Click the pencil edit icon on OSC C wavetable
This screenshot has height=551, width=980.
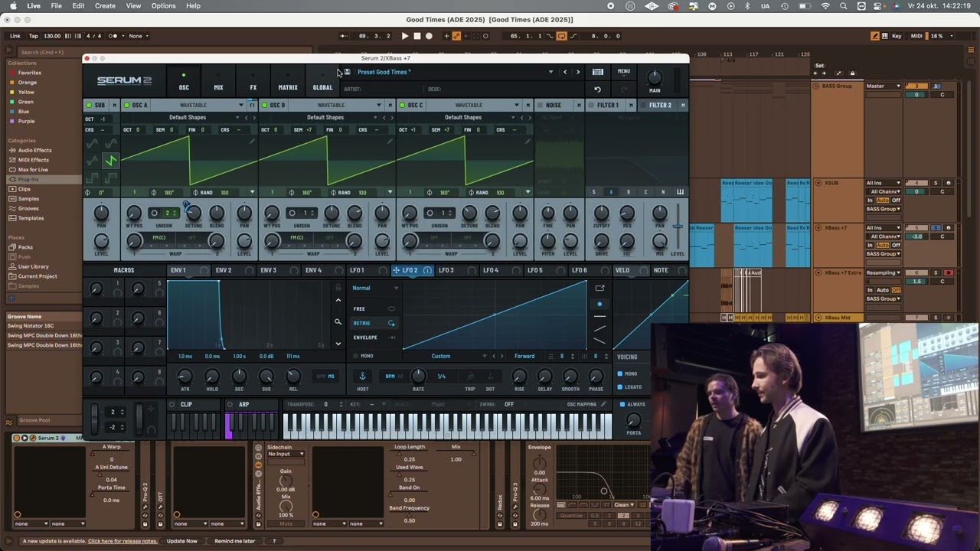click(x=528, y=141)
